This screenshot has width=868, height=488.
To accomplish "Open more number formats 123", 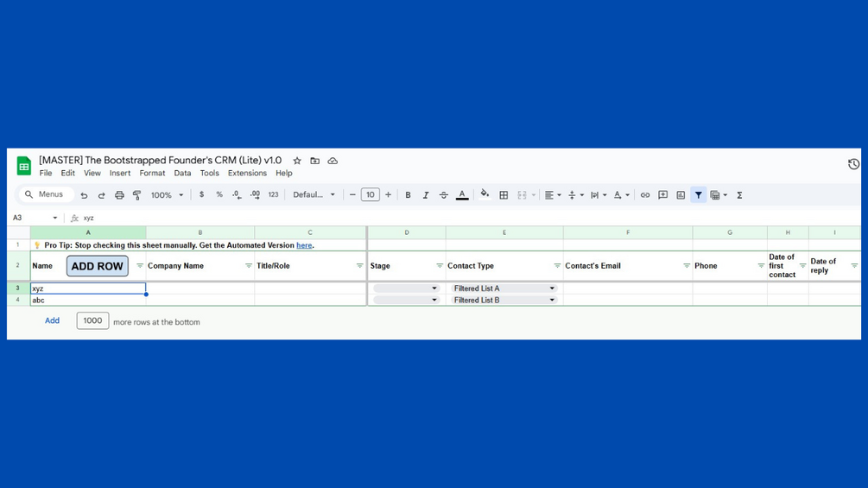I will (x=274, y=194).
